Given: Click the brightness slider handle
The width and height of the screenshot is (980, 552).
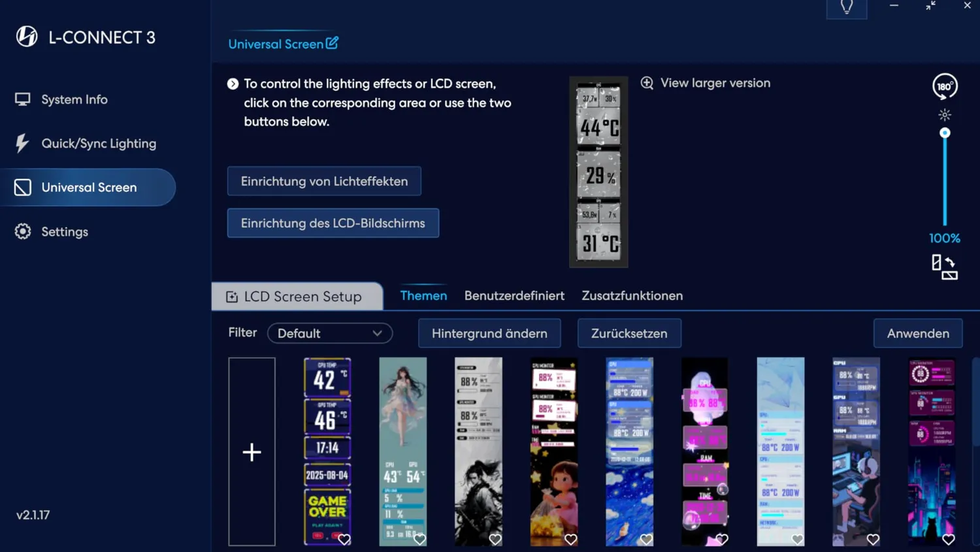Looking at the screenshot, I should [945, 133].
